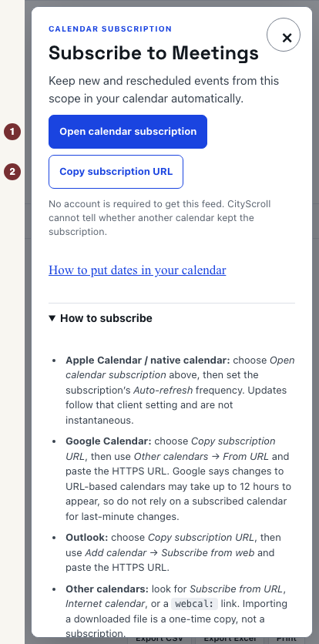
Task: Select the number 1 step marker
Action: click(x=12, y=132)
